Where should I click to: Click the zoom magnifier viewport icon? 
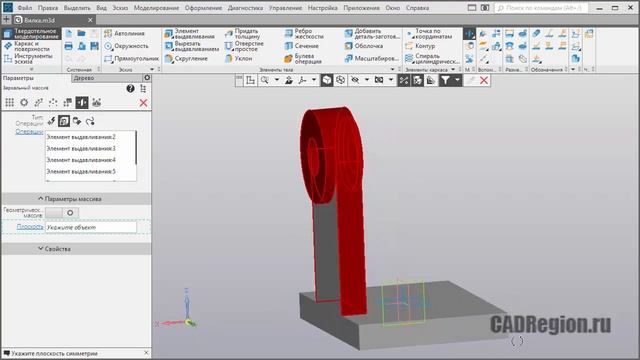click(x=264, y=80)
